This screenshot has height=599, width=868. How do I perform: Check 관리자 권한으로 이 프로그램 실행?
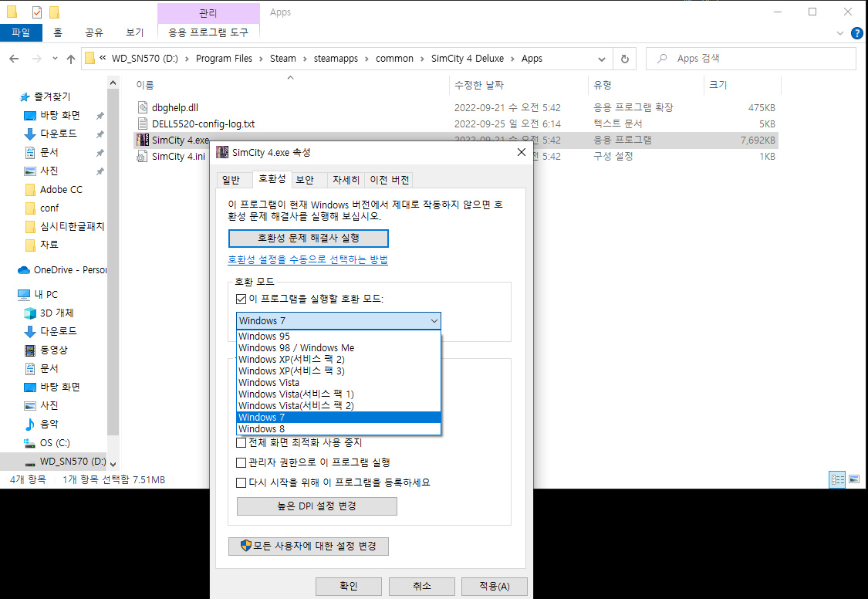pyautogui.click(x=241, y=462)
